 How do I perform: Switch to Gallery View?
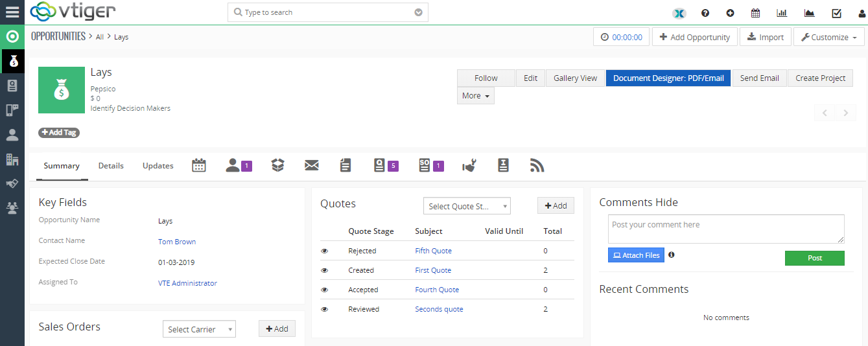pyautogui.click(x=576, y=78)
